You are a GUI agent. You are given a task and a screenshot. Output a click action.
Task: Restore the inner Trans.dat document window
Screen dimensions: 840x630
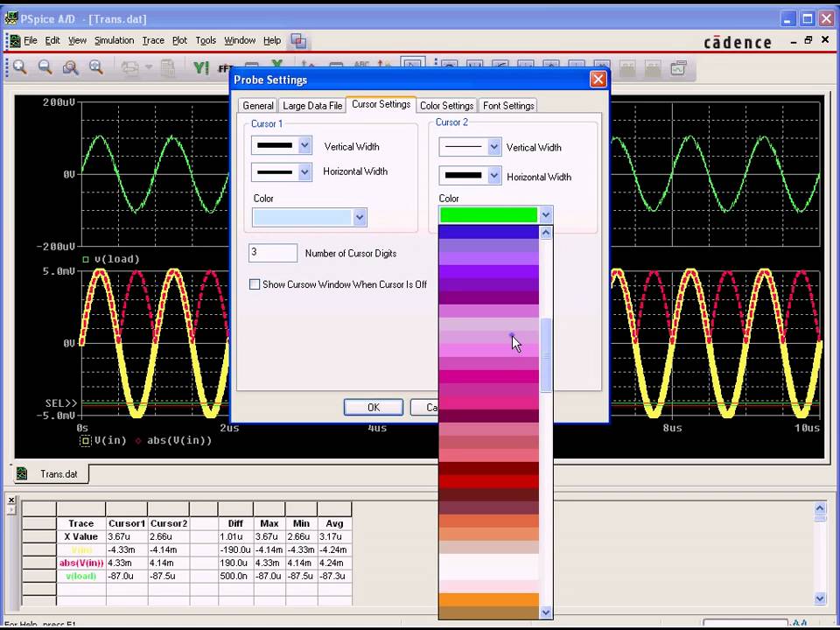click(808, 41)
